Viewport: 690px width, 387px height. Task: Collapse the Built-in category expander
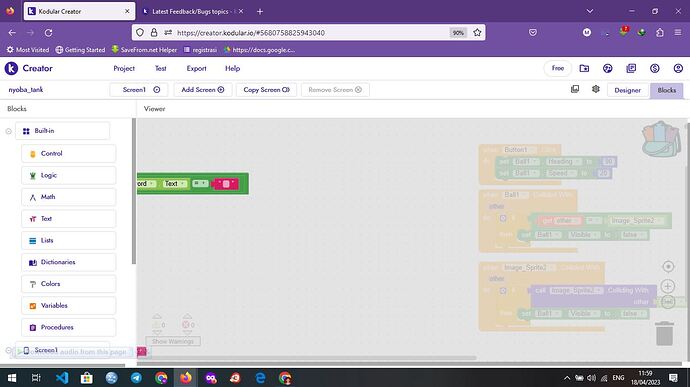pyautogui.click(x=8, y=131)
